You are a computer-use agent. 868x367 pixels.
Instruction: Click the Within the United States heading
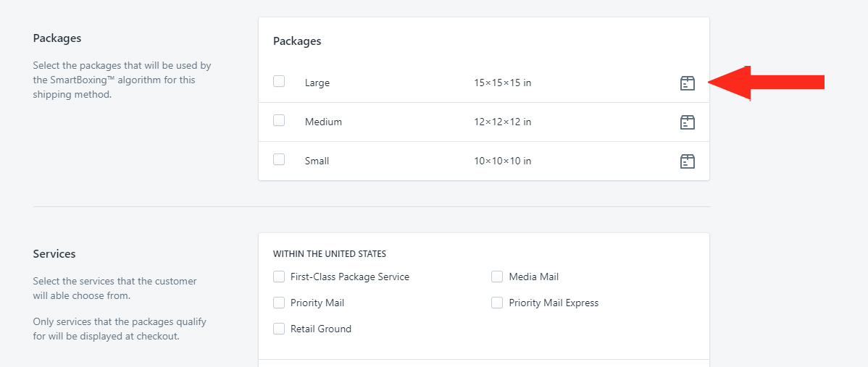330,254
